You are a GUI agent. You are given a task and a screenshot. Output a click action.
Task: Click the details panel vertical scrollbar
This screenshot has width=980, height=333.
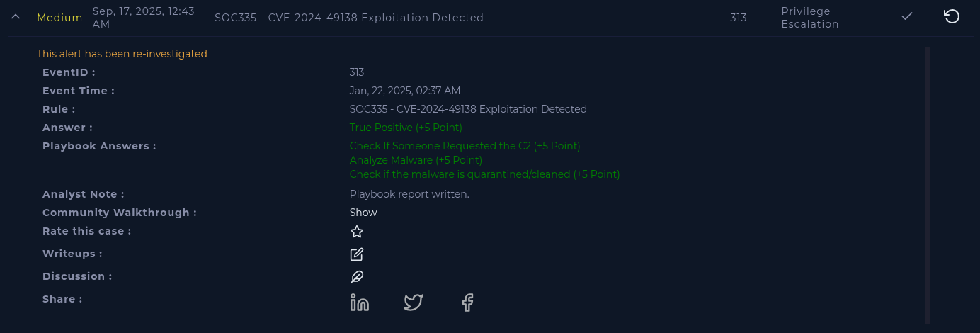928,184
